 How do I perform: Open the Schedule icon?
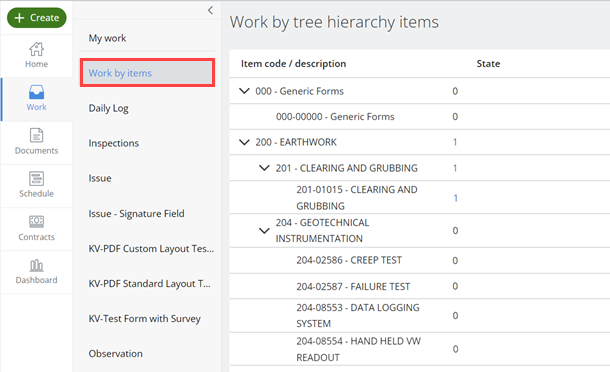(x=37, y=179)
